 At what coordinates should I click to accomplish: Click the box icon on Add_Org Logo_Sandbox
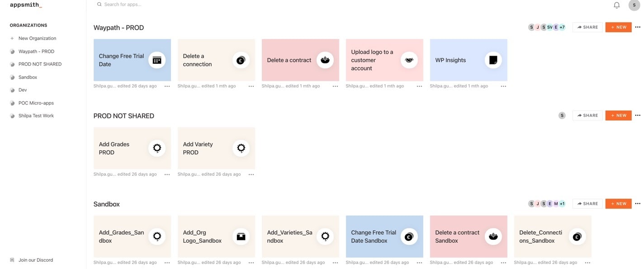241,236
